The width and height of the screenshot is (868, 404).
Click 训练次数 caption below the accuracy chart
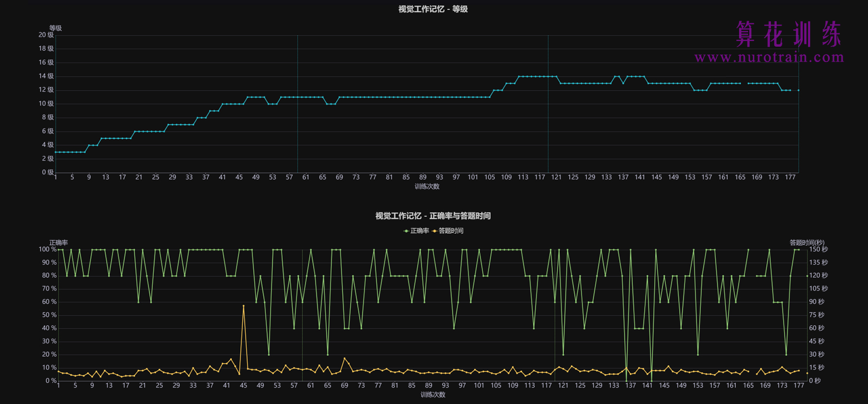click(433, 395)
